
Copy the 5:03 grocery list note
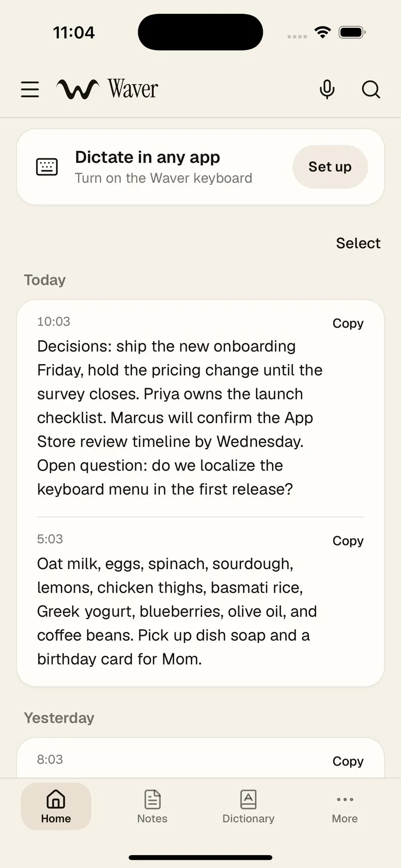348,541
